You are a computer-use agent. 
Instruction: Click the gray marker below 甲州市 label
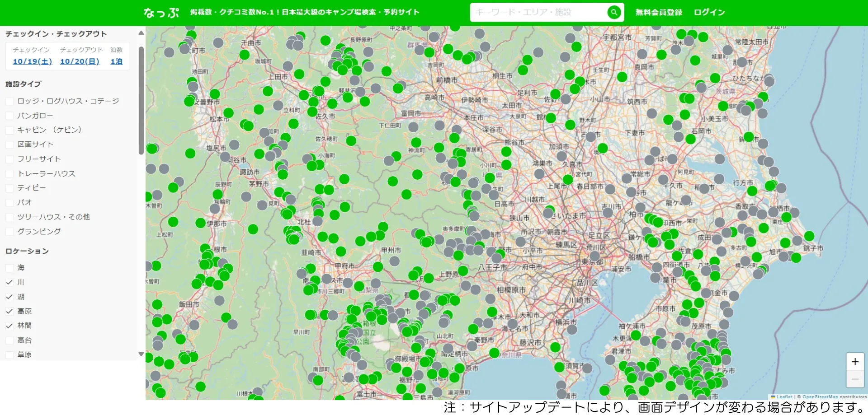point(395,261)
